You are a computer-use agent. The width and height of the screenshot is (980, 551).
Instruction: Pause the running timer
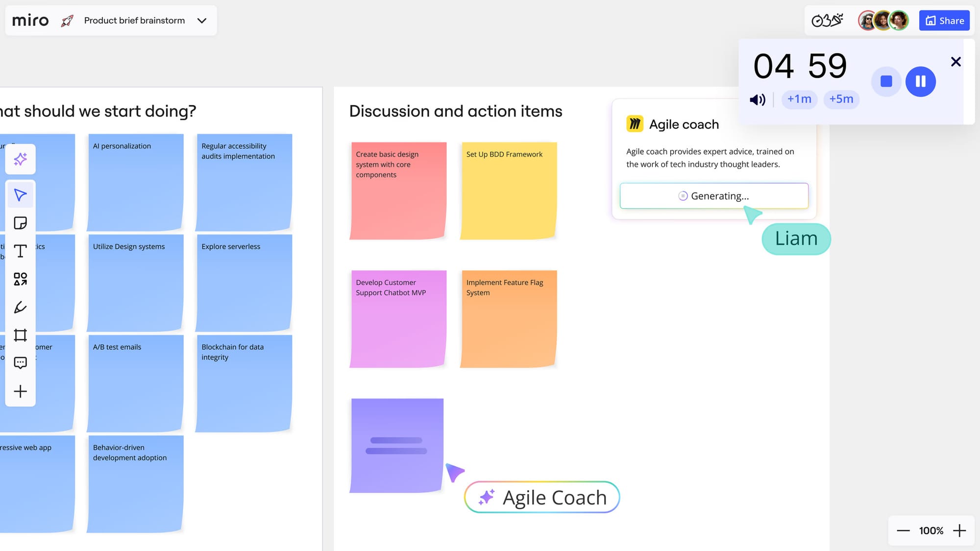click(x=920, y=81)
